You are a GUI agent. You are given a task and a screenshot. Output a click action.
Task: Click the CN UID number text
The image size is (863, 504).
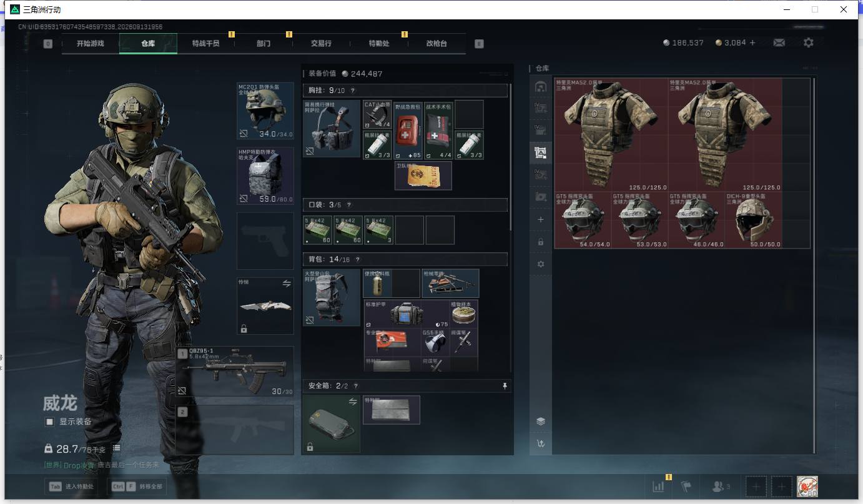91,27
